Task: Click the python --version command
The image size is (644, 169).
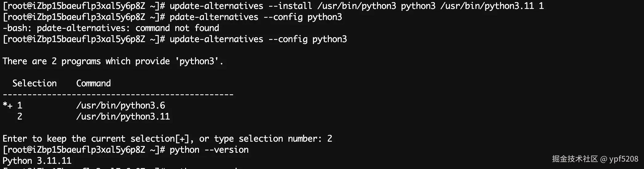Action: click(209, 150)
